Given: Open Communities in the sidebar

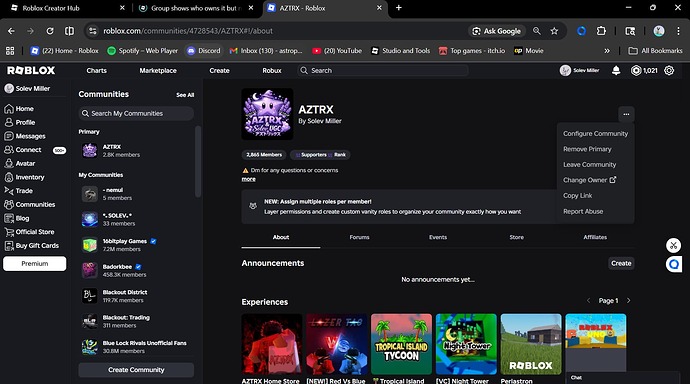Looking at the screenshot, I should (x=29, y=205).
